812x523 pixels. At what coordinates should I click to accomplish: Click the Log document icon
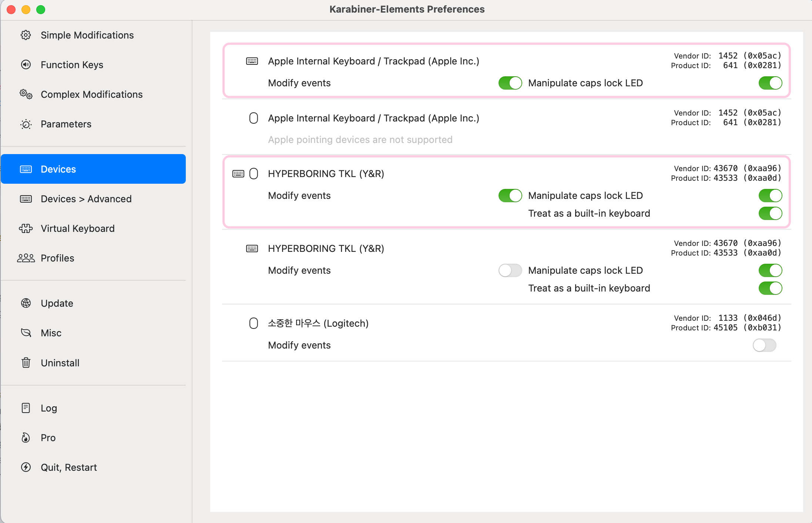(26, 408)
